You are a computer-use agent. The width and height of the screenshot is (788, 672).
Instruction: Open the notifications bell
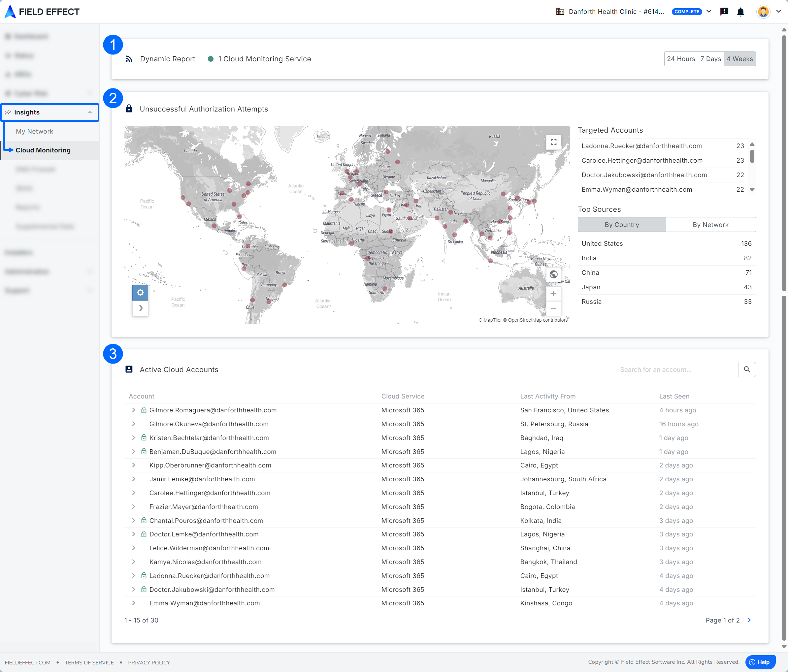click(740, 12)
